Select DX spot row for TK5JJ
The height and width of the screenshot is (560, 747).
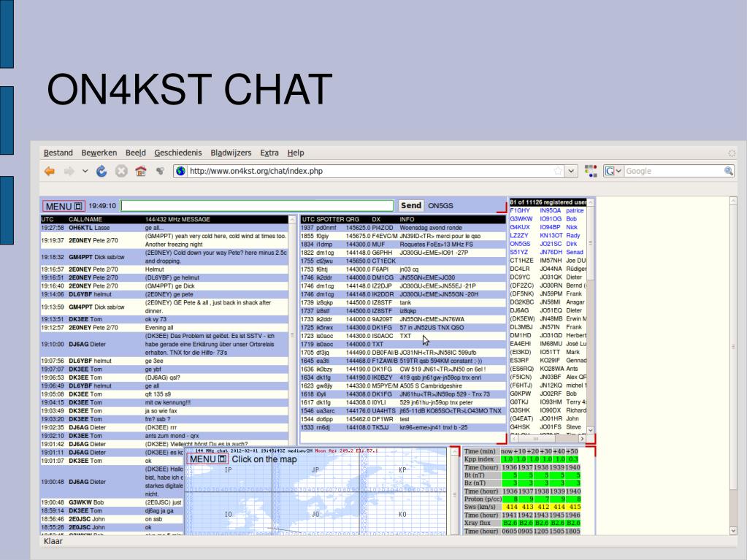[x=402, y=428]
